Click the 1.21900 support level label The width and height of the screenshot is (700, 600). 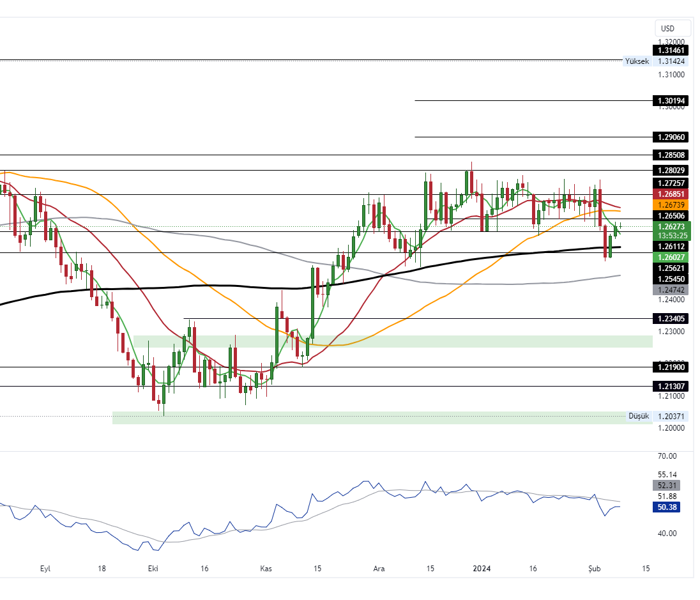click(x=671, y=367)
